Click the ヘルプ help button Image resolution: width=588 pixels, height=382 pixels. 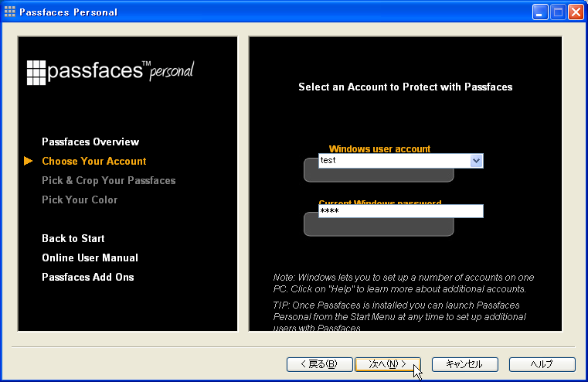click(542, 364)
